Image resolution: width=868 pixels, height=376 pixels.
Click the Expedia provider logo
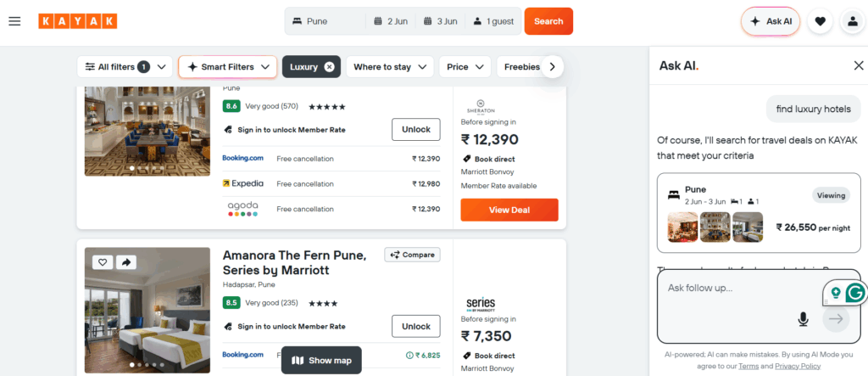[x=242, y=183]
